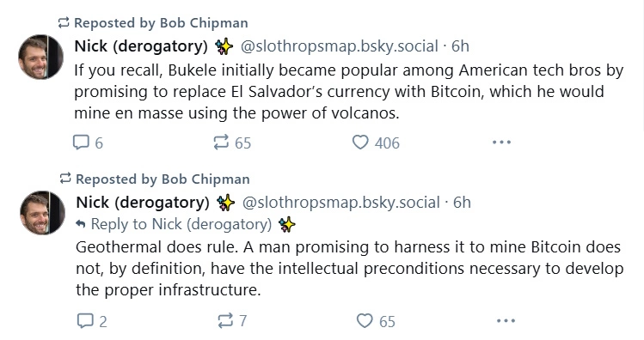This screenshot has width=644, height=340.
Task: Open Nick (derogatory) profile name, second post
Action: [x=143, y=203]
